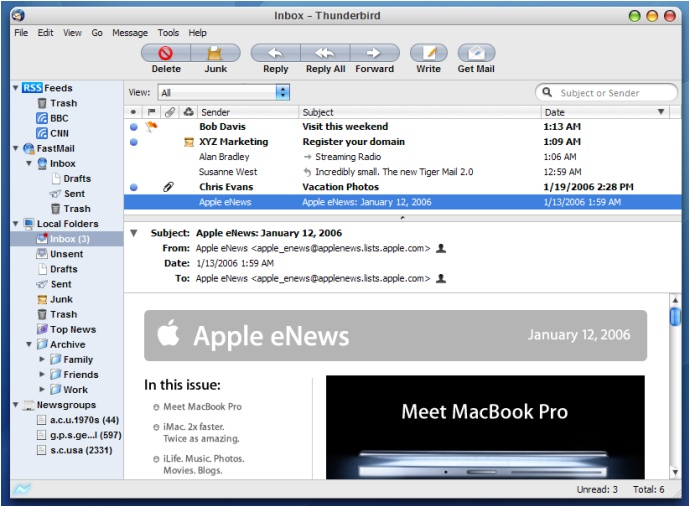Open the Top News folder
This screenshot has width=690, height=507.
pos(66,329)
